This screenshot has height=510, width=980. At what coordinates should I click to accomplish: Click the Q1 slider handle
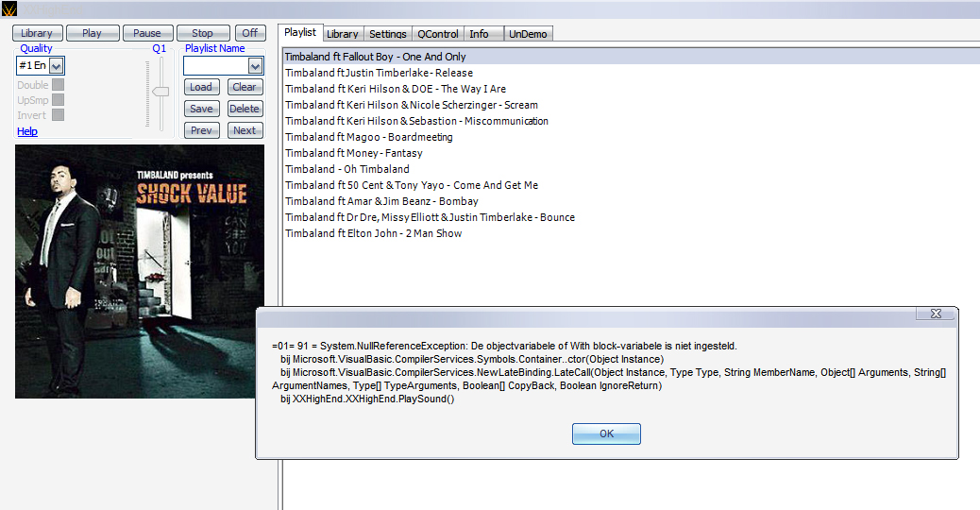point(161,92)
